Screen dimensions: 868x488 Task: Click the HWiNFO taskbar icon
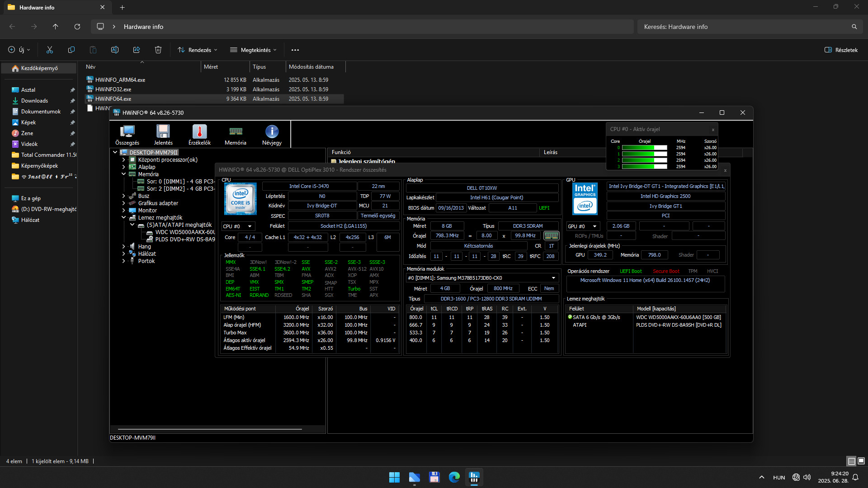(x=474, y=477)
